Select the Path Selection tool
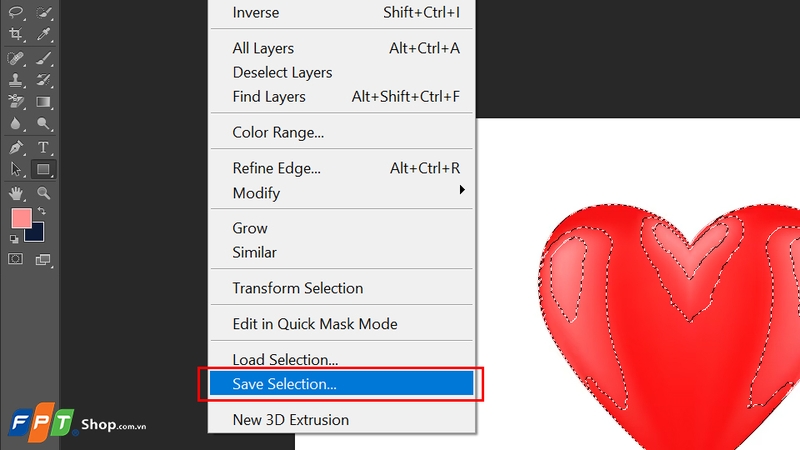The width and height of the screenshot is (800, 450). (16, 169)
